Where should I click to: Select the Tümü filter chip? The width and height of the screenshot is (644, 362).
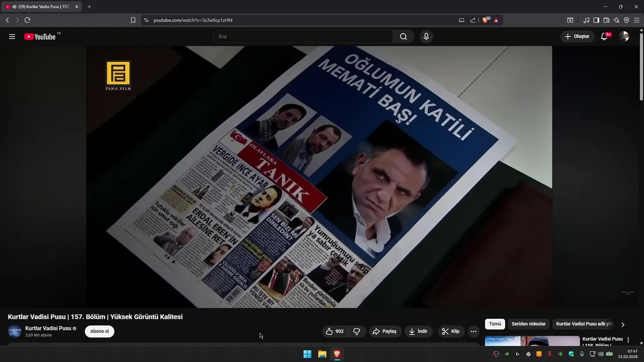click(x=495, y=324)
